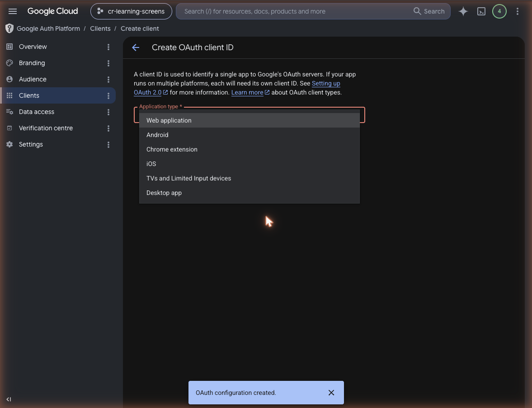The image size is (532, 408).
Task: Open more options for Audience
Action: click(x=108, y=80)
